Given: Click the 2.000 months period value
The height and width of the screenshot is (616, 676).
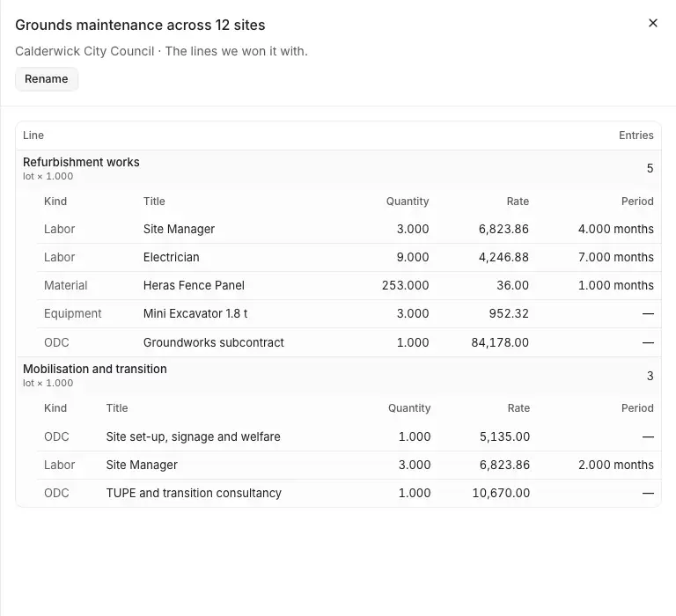Looking at the screenshot, I should point(615,466).
